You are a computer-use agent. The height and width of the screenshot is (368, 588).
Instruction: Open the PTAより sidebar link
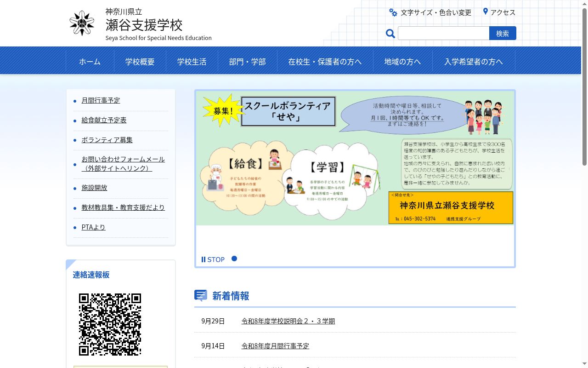[x=94, y=227]
